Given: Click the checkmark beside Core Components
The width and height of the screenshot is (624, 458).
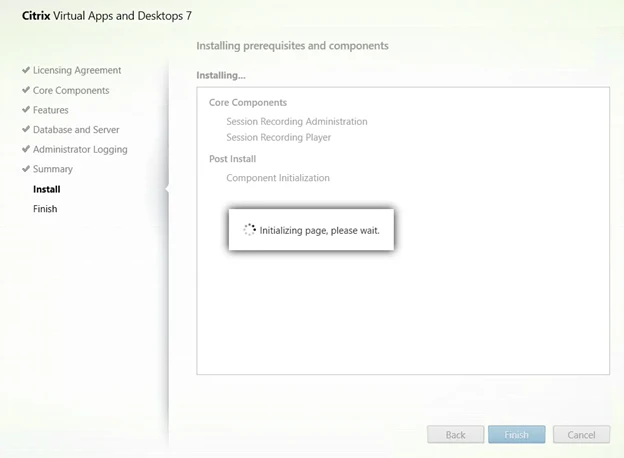Looking at the screenshot, I should [26, 90].
